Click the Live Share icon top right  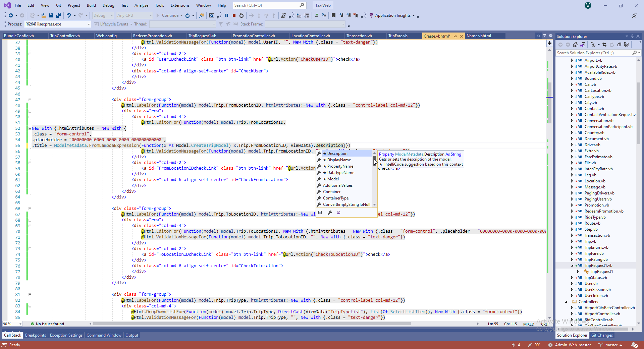click(x=635, y=15)
